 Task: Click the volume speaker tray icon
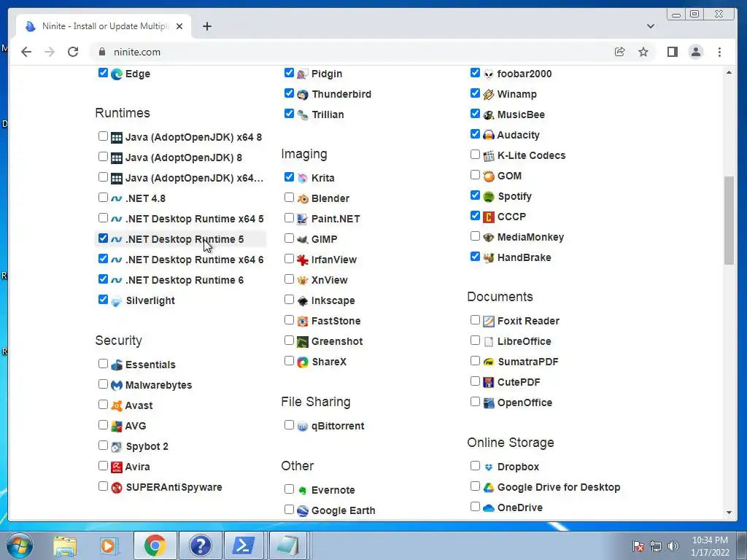point(673,546)
